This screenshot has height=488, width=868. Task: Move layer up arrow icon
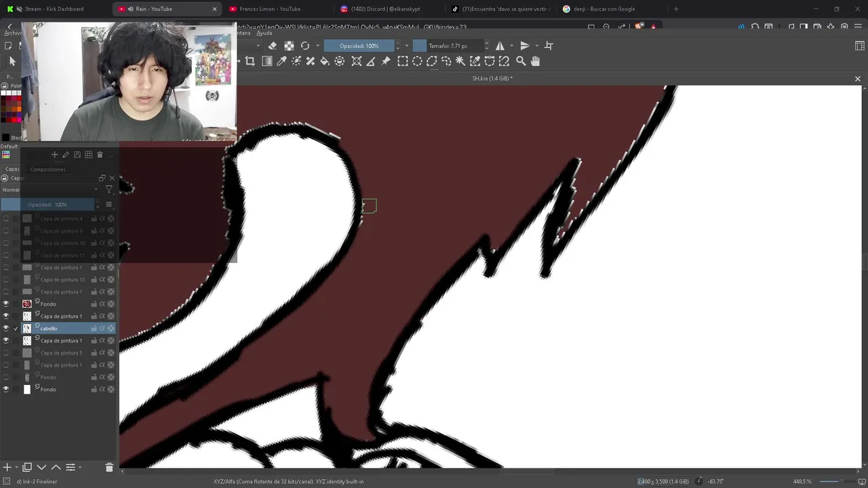tap(56, 467)
